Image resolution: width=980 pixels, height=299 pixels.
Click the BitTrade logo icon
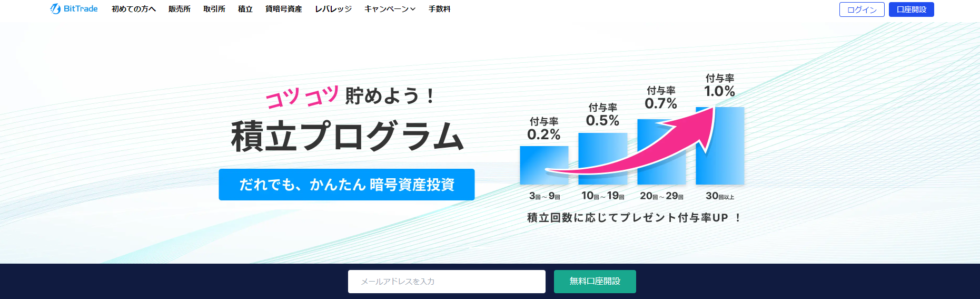click(55, 9)
